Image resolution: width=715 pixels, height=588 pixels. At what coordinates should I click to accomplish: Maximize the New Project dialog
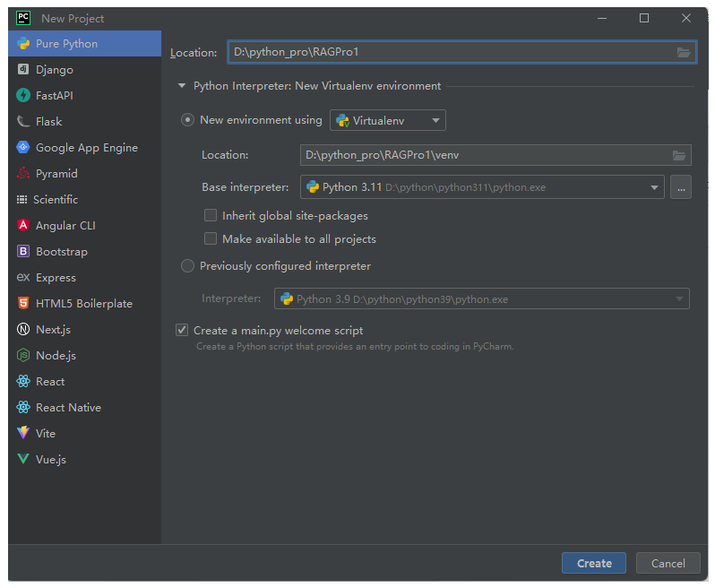644,18
